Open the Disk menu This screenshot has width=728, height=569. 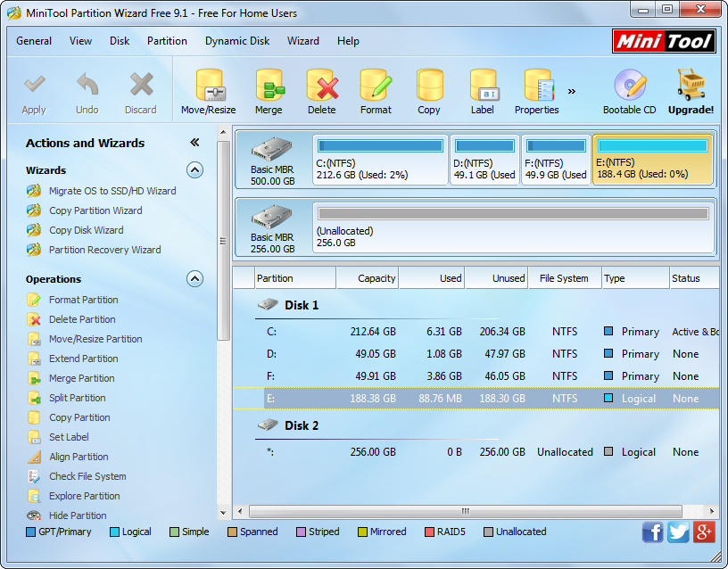120,41
